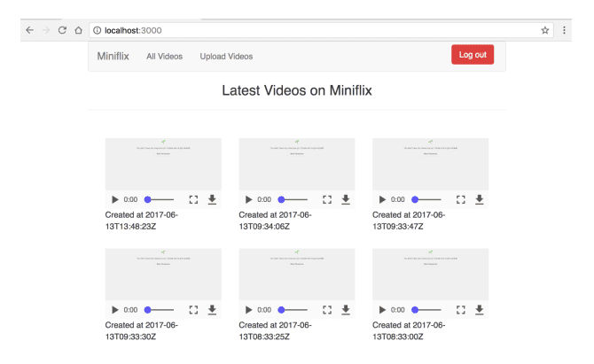594x364 pixels.
Task: Click thumbnail of 13T09:33:30Z video
Action: [x=163, y=275]
